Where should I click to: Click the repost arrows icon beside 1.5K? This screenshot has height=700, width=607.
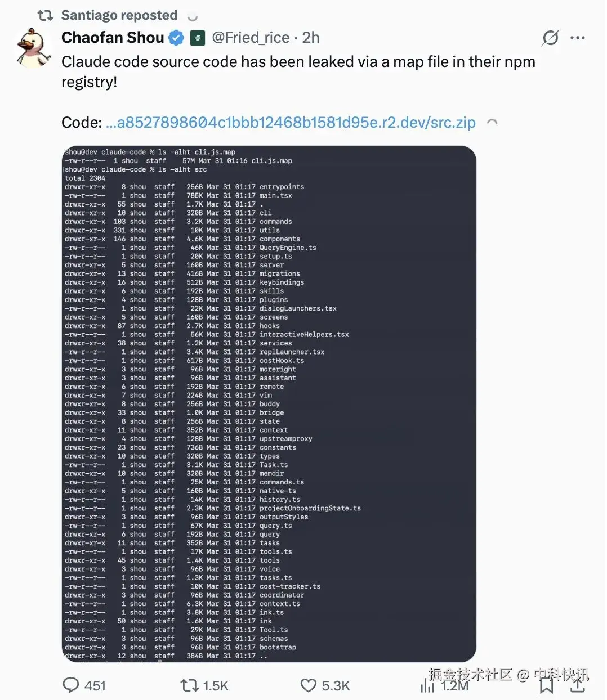[189, 685]
